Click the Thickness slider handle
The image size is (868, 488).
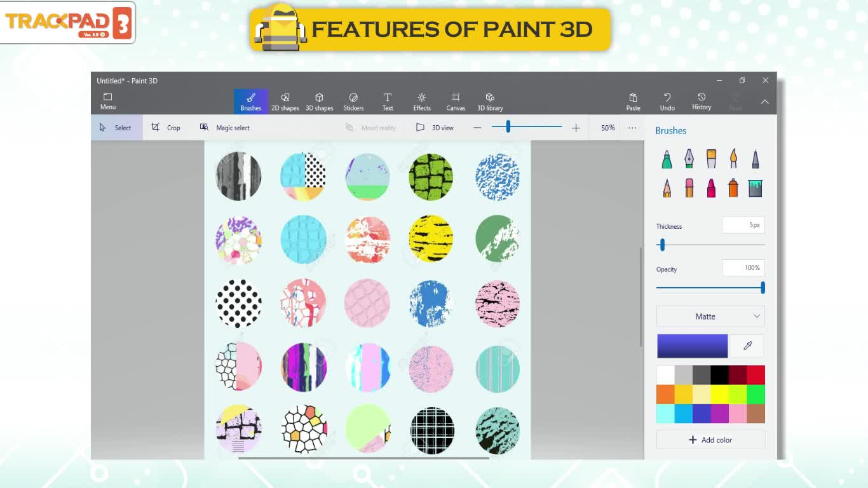(662, 245)
